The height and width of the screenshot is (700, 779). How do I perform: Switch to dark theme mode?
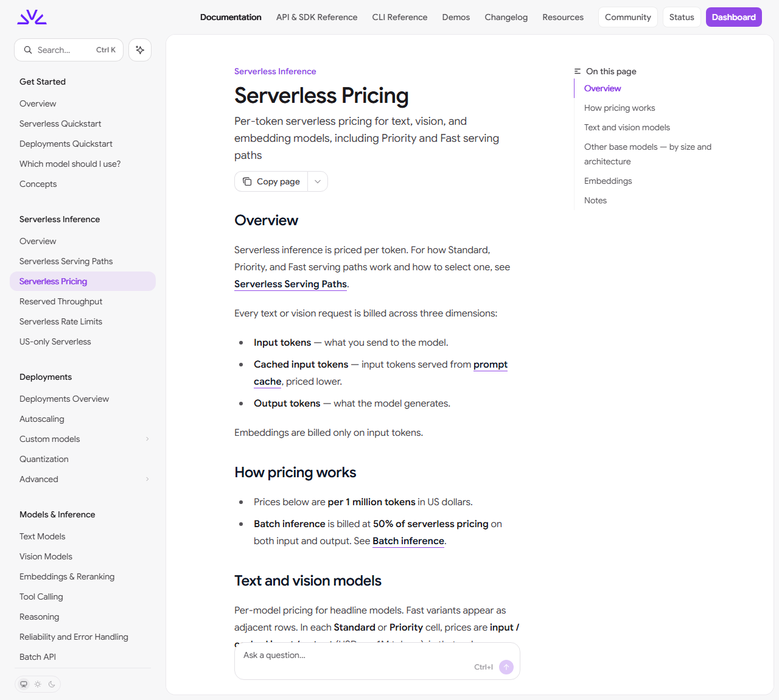pos(52,684)
